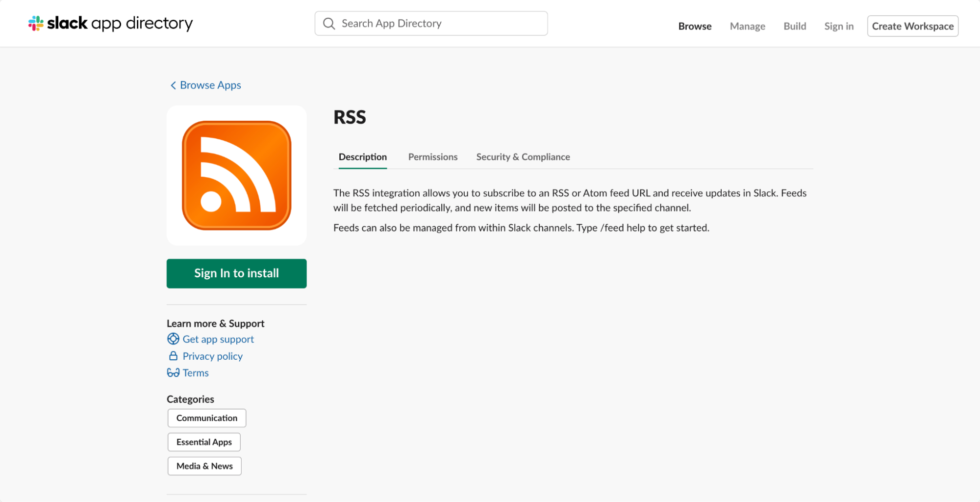Select the Description tab
Viewport: 980px width, 502px height.
[x=363, y=157]
